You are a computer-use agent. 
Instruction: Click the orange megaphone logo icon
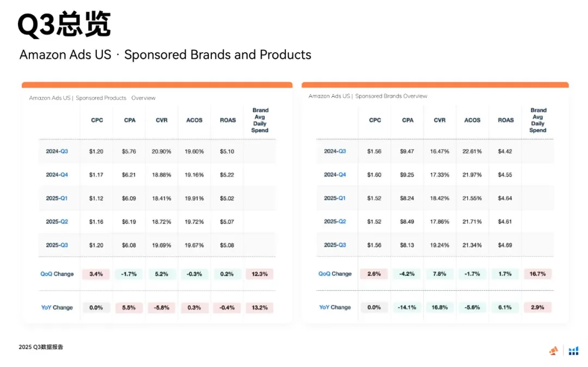point(554,351)
